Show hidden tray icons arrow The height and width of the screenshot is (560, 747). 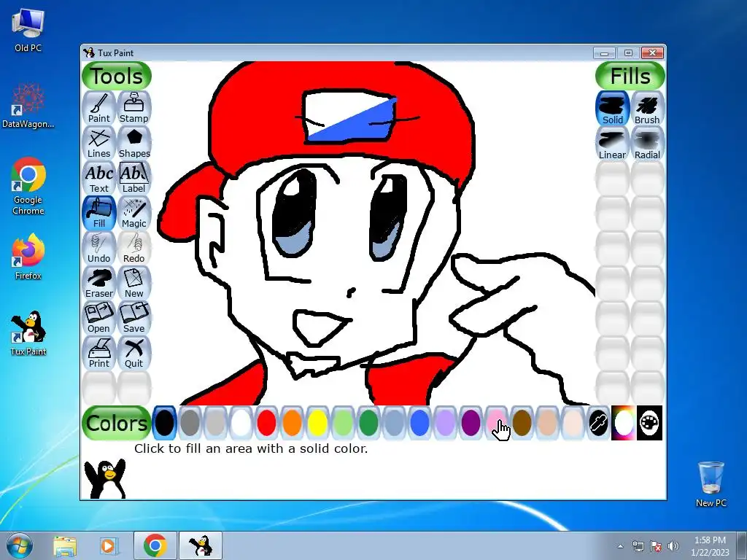(620, 546)
